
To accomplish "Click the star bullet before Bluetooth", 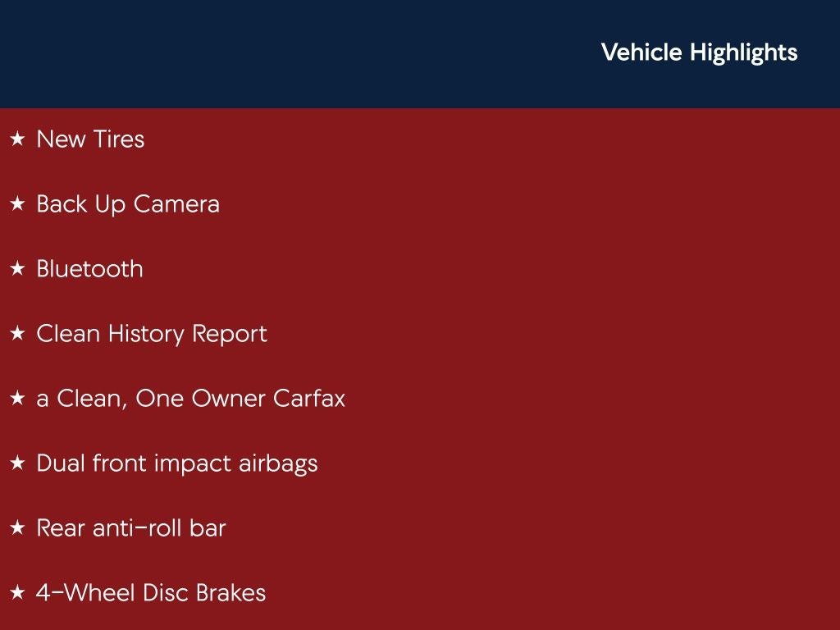I will pos(17,269).
